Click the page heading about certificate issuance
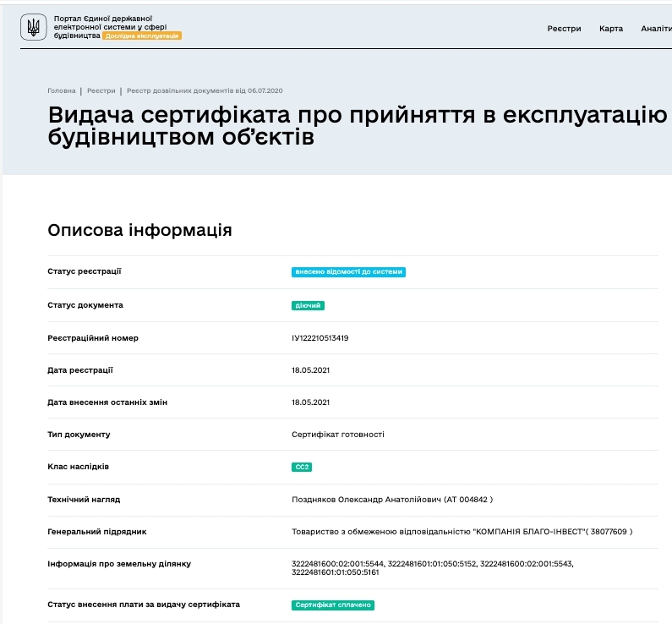 [358, 126]
